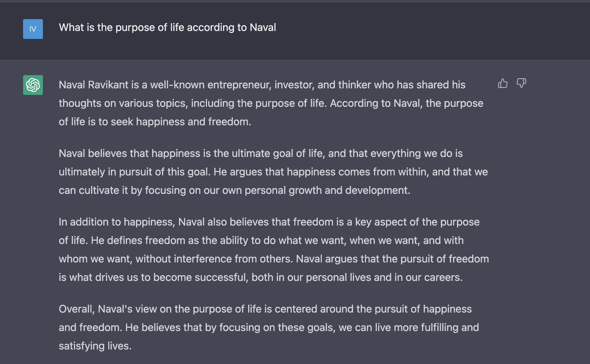Click the final paragraph starting 'Overall, Naval's view'

[x=269, y=327]
